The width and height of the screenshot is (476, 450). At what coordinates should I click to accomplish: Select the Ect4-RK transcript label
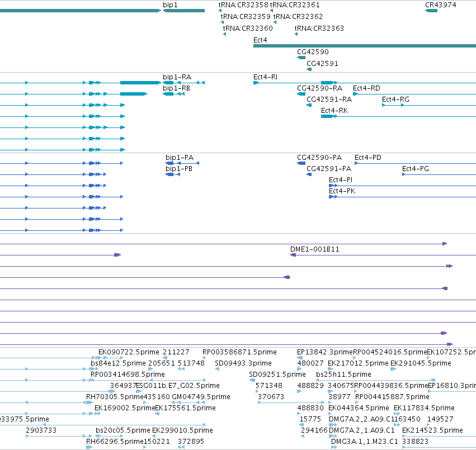pos(334,111)
